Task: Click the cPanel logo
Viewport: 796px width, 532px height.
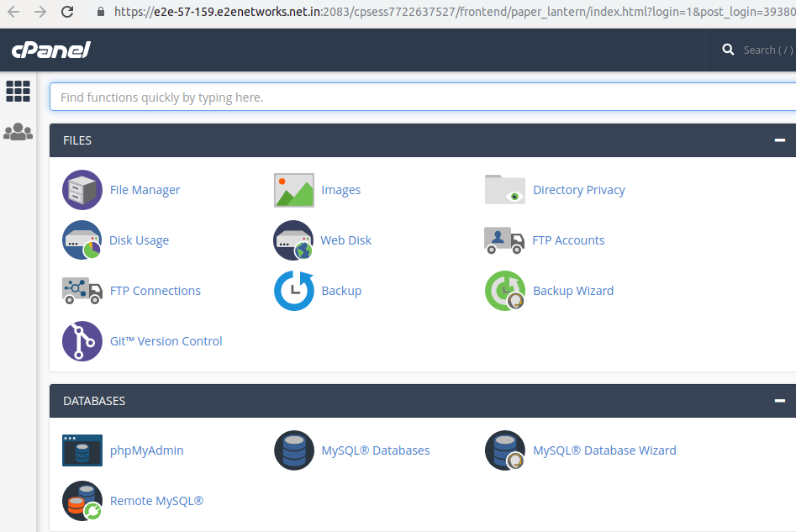Action: [50, 50]
